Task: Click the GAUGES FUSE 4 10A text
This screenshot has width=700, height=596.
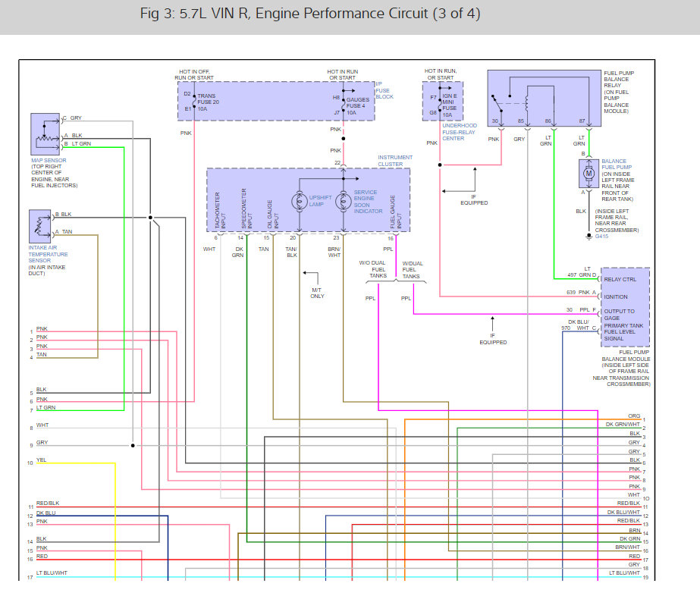Action: point(358,106)
